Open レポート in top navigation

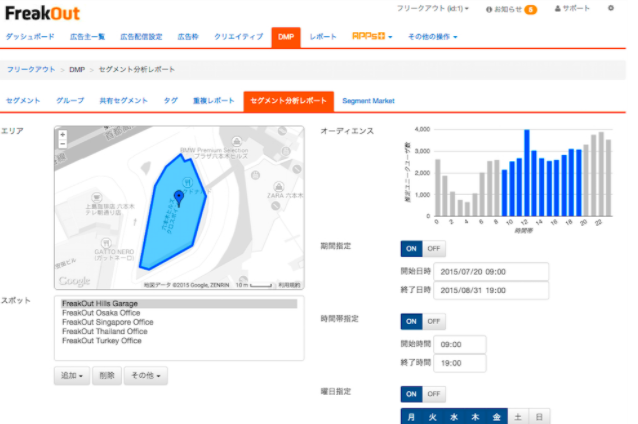point(323,37)
